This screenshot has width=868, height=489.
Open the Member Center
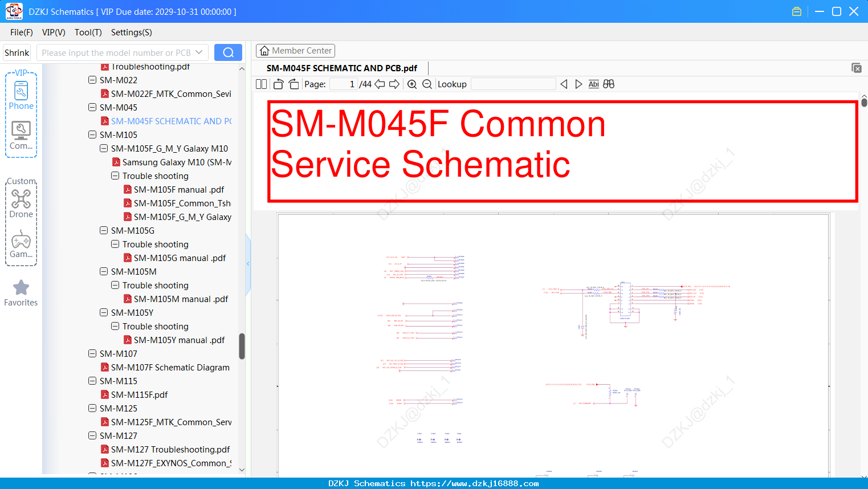coord(295,51)
